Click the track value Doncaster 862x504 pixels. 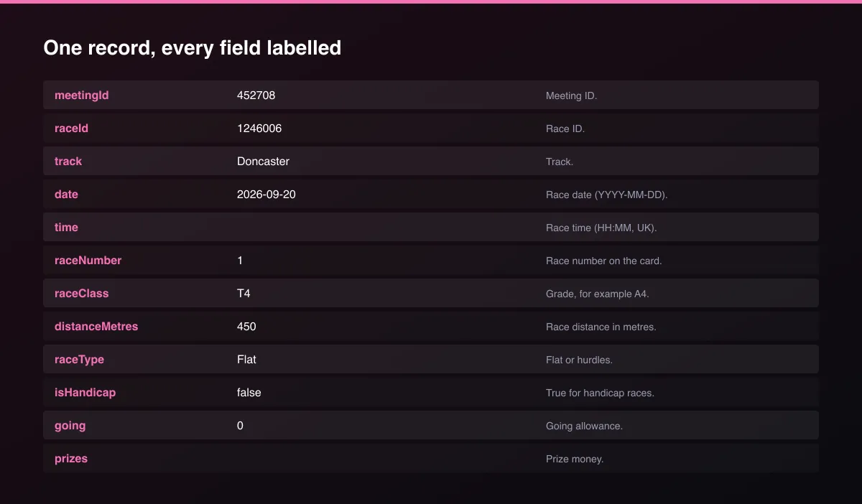(x=263, y=161)
